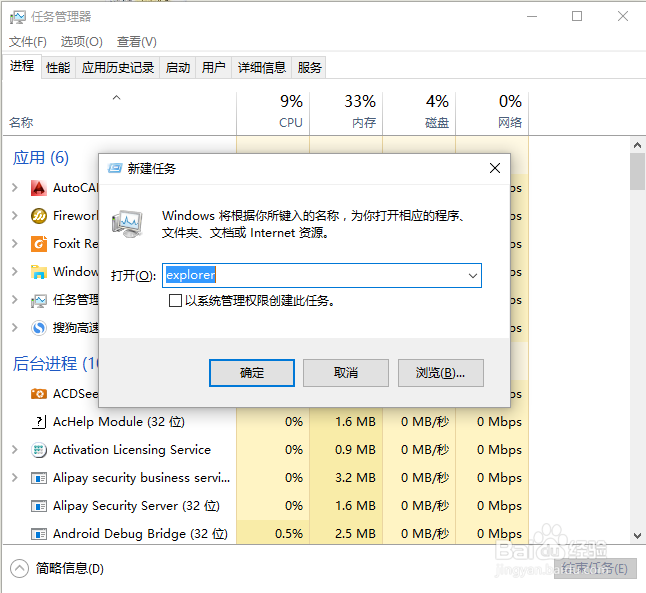Click the AcHelp Module icon
This screenshot has width=646, height=593.
click(39, 422)
